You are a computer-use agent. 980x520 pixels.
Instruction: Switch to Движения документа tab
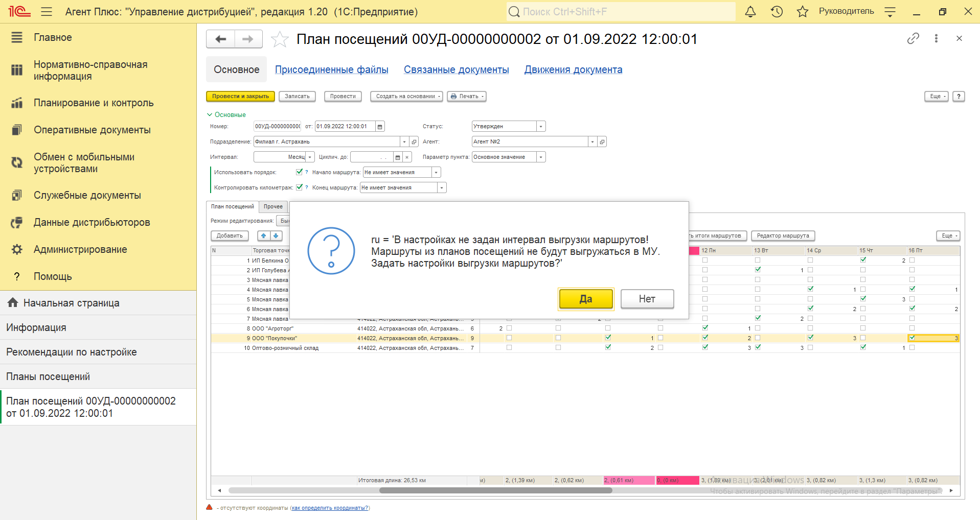pos(573,69)
